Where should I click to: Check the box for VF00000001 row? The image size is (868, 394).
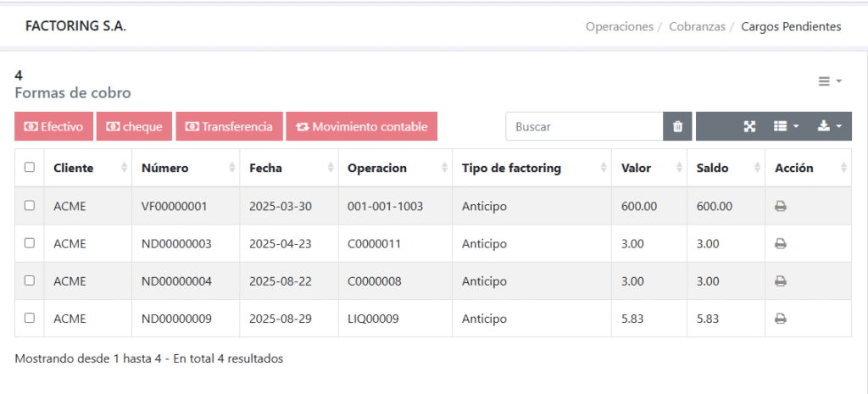(x=30, y=206)
